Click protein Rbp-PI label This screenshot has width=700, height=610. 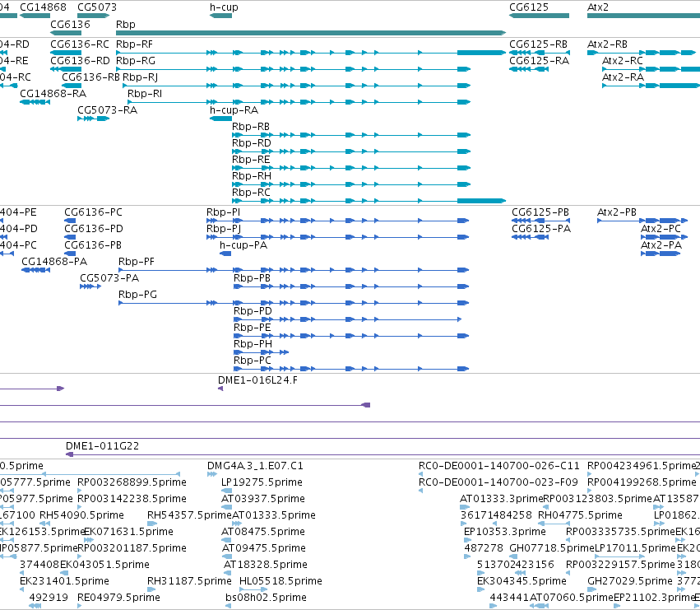223,212
